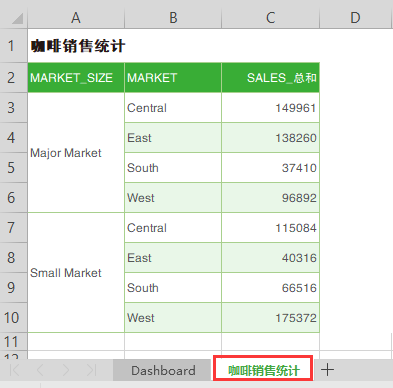Select the Small Market merged cell
393x388 pixels.
[x=76, y=273]
